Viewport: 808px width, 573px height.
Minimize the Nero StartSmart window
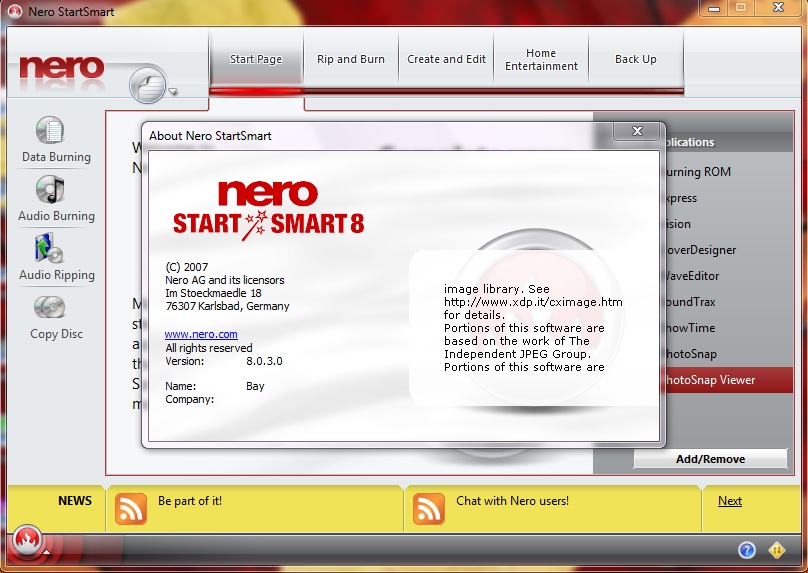[x=714, y=8]
